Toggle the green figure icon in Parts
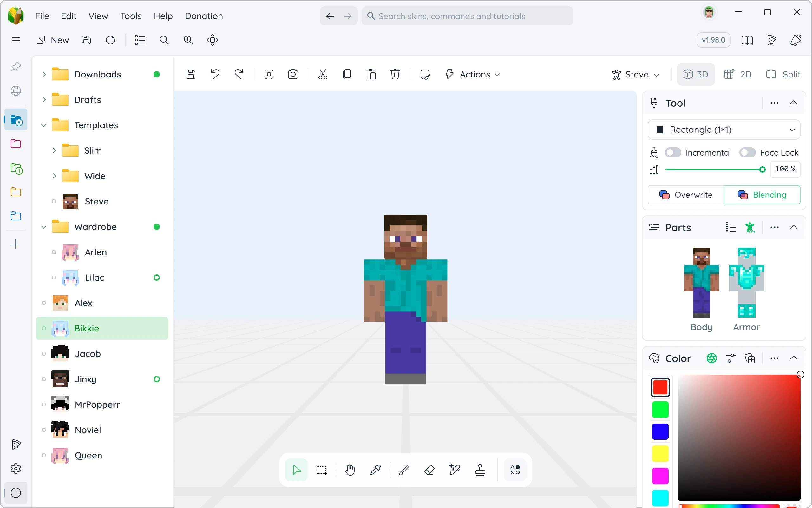The width and height of the screenshot is (812, 508). pos(750,227)
